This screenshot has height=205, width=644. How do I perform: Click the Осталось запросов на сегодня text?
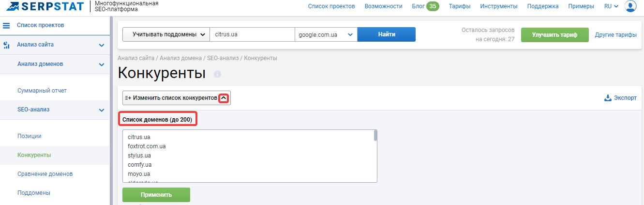click(488, 34)
